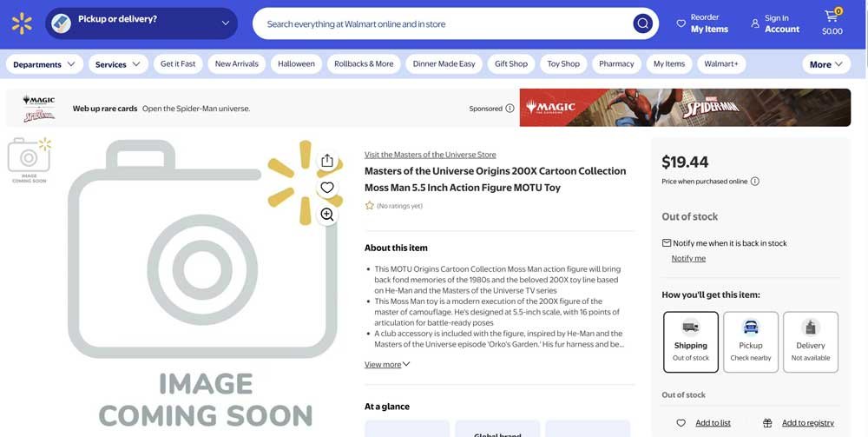Visit the Masters of the Universe Store
This screenshot has height=437, width=868.
click(430, 155)
